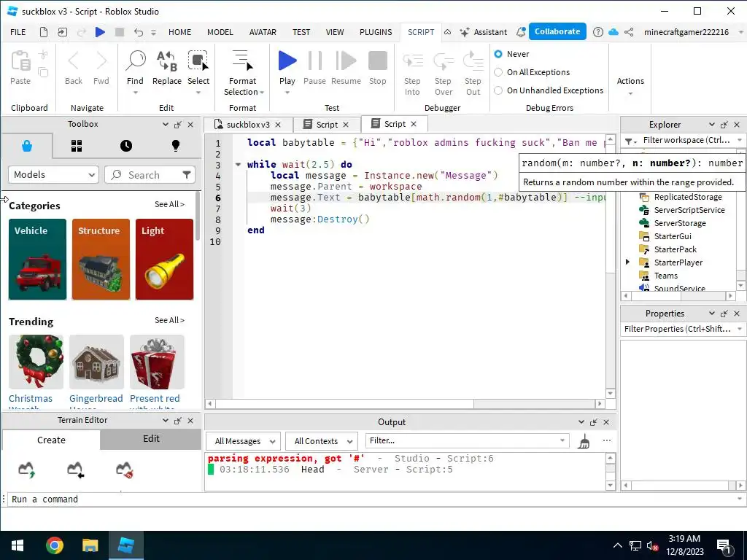Select first terrain Create tool icon
747x560 pixels.
click(x=27, y=470)
